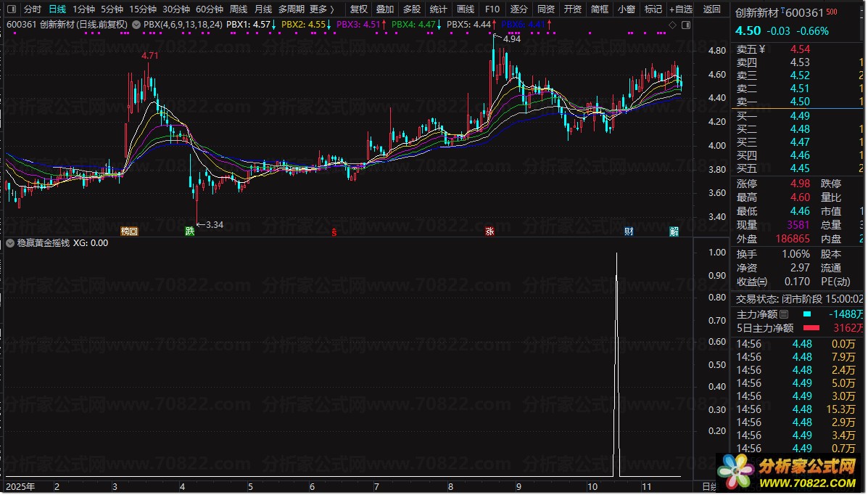Open the F10 company info
Screen dimensions: 868x495
click(x=492, y=9)
